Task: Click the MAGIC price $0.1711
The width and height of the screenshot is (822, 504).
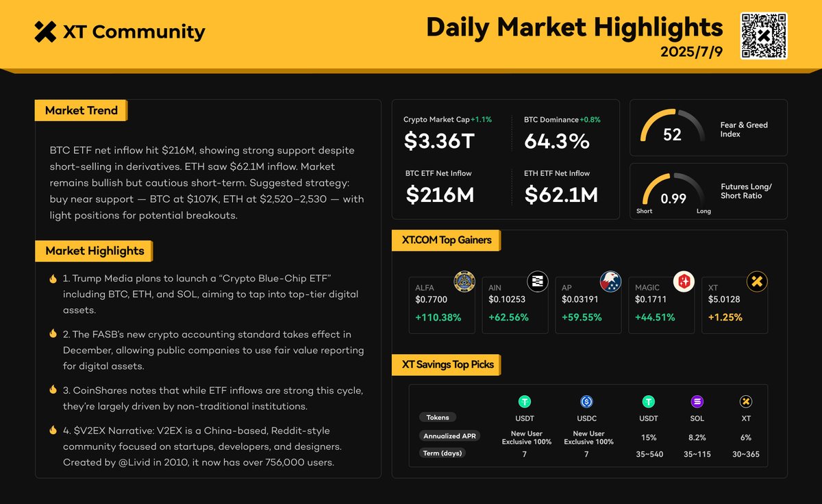Action: (651, 300)
